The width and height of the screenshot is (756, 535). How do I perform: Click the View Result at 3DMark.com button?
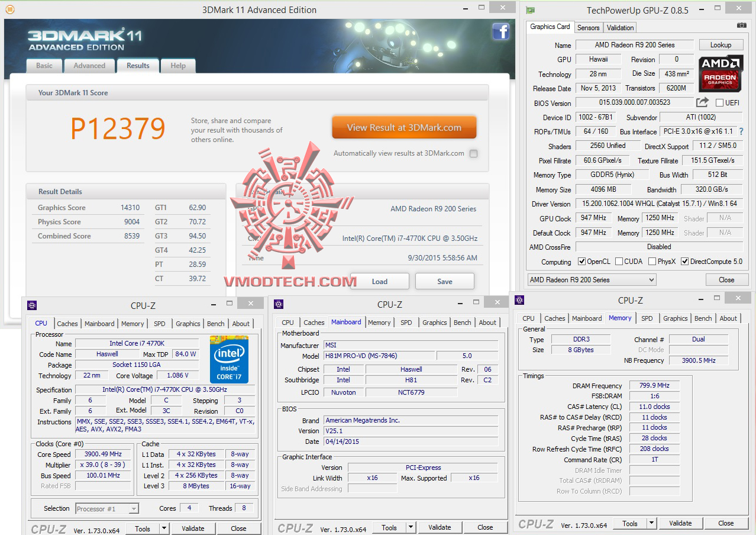tap(404, 127)
